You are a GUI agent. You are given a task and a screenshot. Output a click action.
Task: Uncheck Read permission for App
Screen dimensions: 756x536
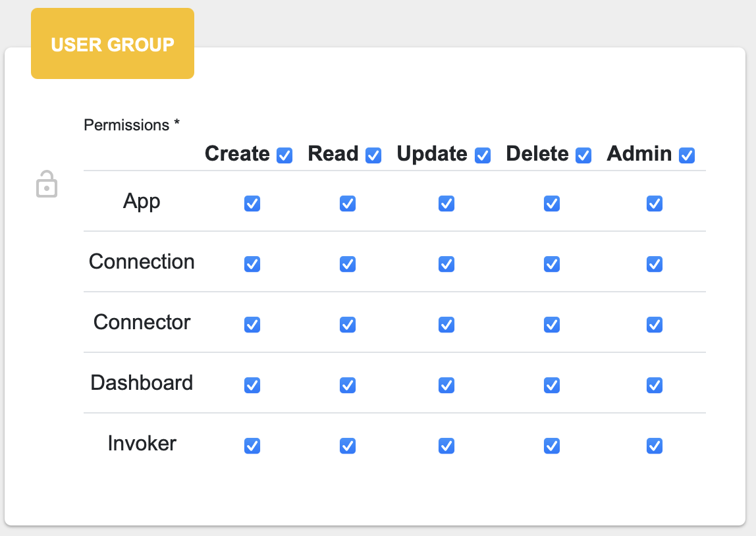pos(348,203)
